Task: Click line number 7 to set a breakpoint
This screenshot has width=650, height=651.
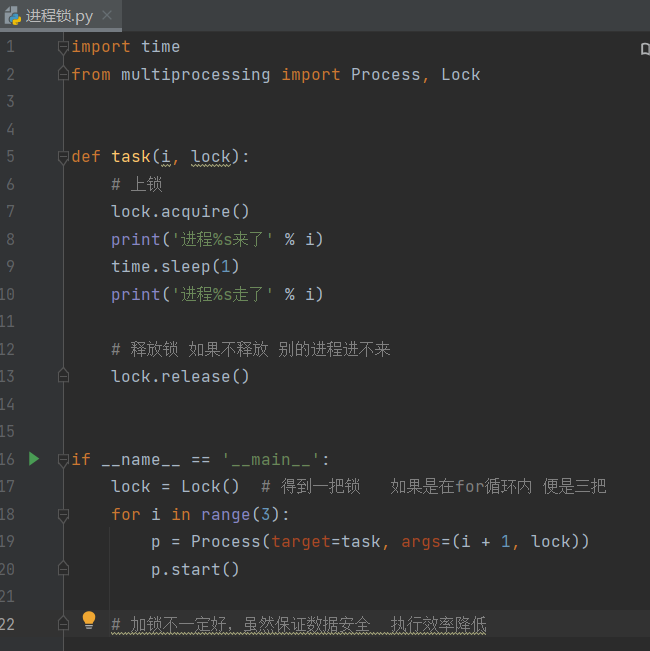Action: (10, 211)
